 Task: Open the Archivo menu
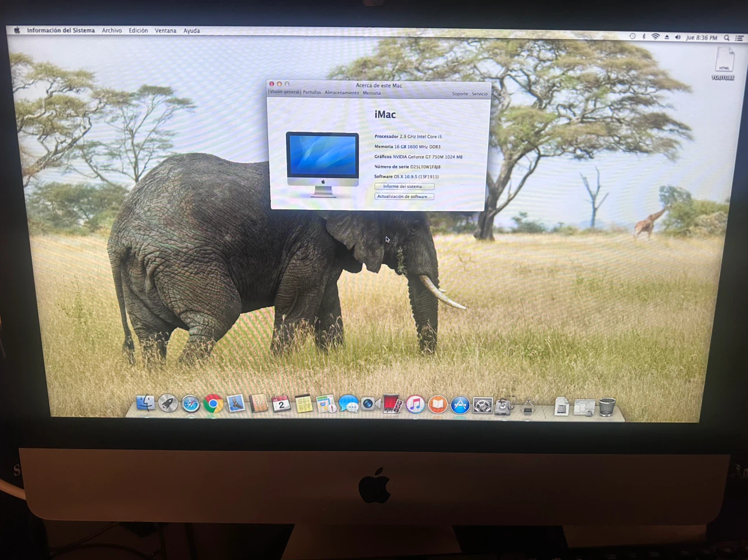pyautogui.click(x=112, y=31)
